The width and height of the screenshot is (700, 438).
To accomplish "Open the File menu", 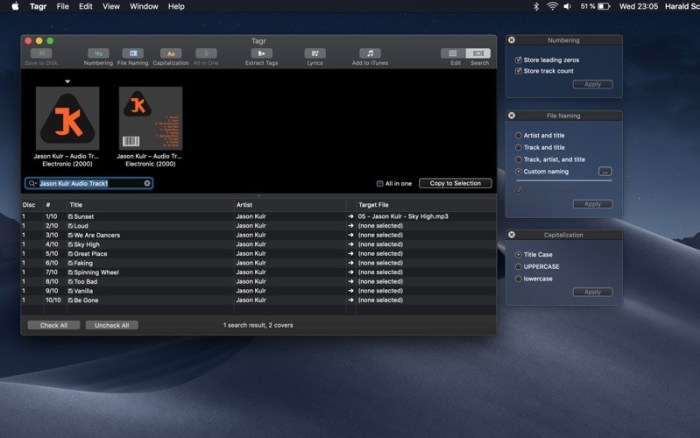I will click(62, 6).
